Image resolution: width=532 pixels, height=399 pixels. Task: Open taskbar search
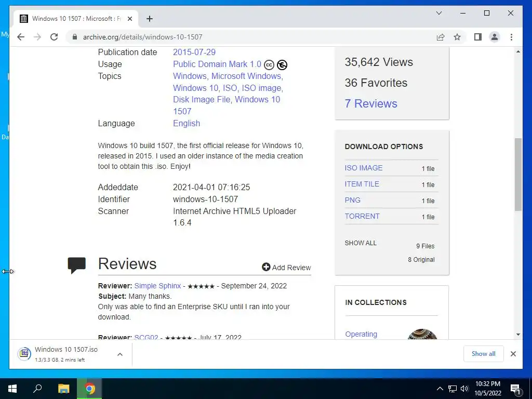(x=37, y=389)
